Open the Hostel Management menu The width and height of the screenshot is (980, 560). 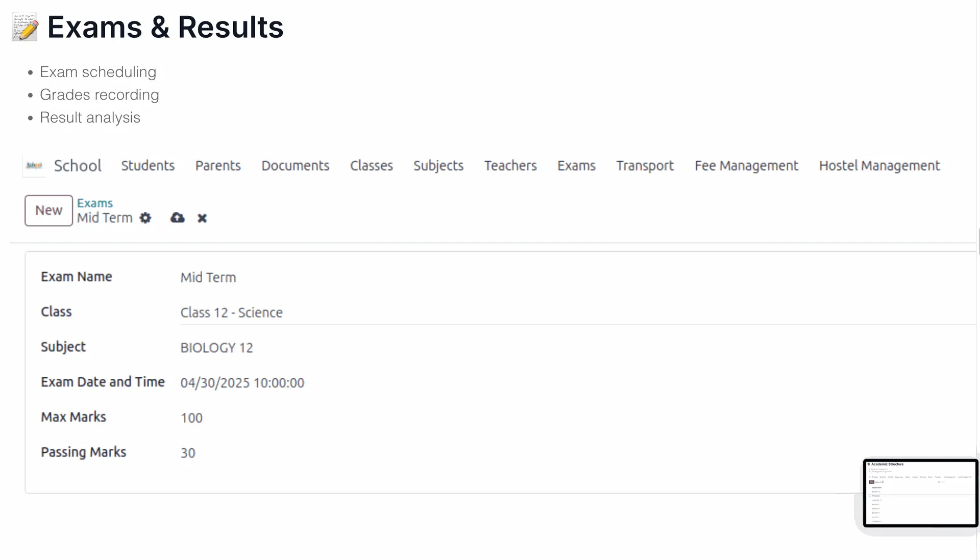click(x=879, y=166)
